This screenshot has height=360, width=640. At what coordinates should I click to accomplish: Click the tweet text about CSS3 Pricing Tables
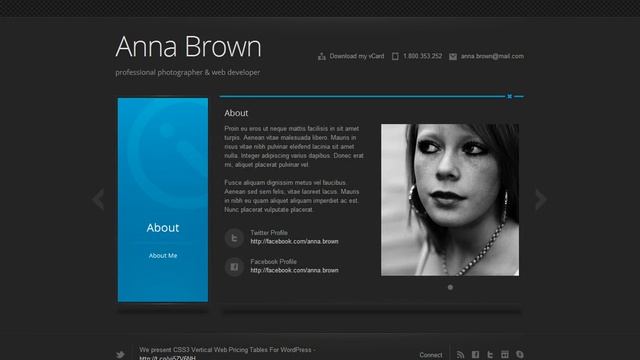click(227, 350)
